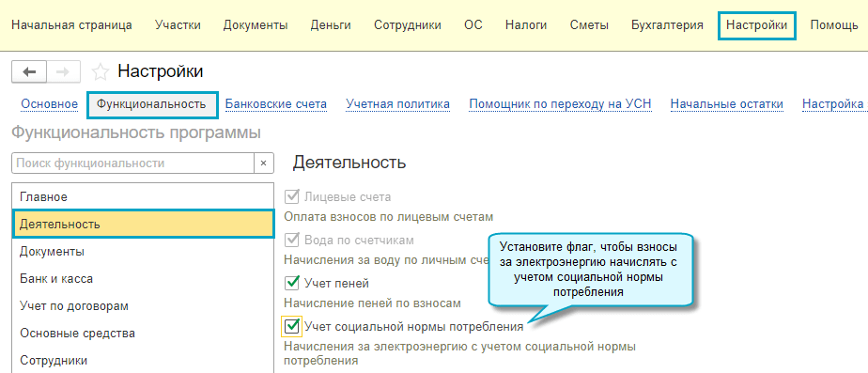The image size is (868, 373).
Task: Open the ОС menu section
Action: pos(473,25)
